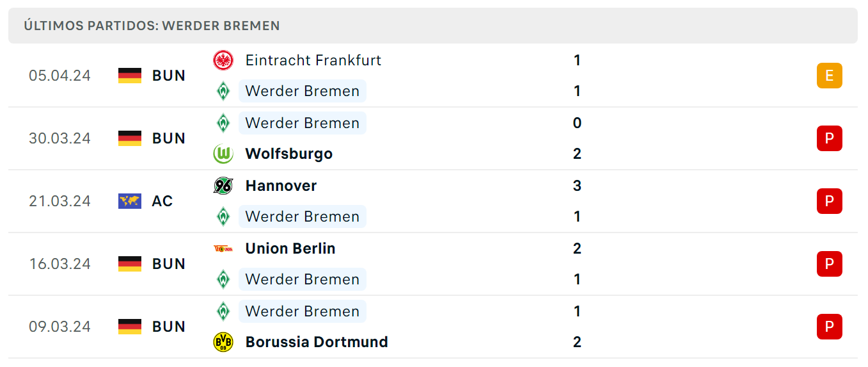The width and height of the screenshot is (868, 367).
Task: Click the orange E draw result badge
Action: point(830,76)
